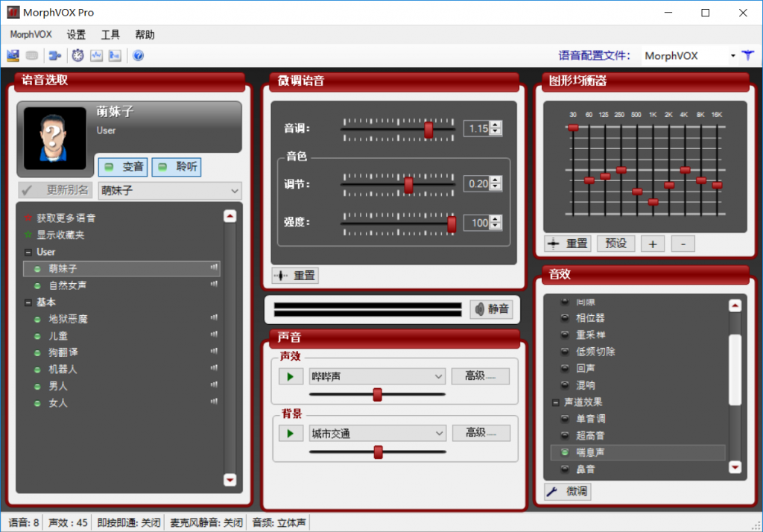The image size is (763, 532).
Task: Toggle the 静音 mute button
Action: [x=492, y=309]
